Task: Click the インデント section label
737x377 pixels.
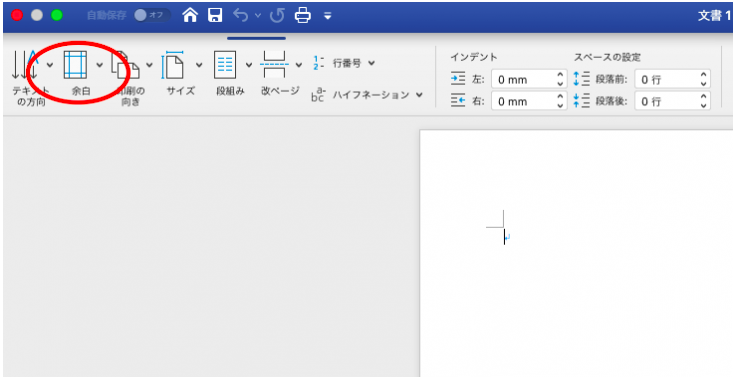Action: [x=474, y=57]
